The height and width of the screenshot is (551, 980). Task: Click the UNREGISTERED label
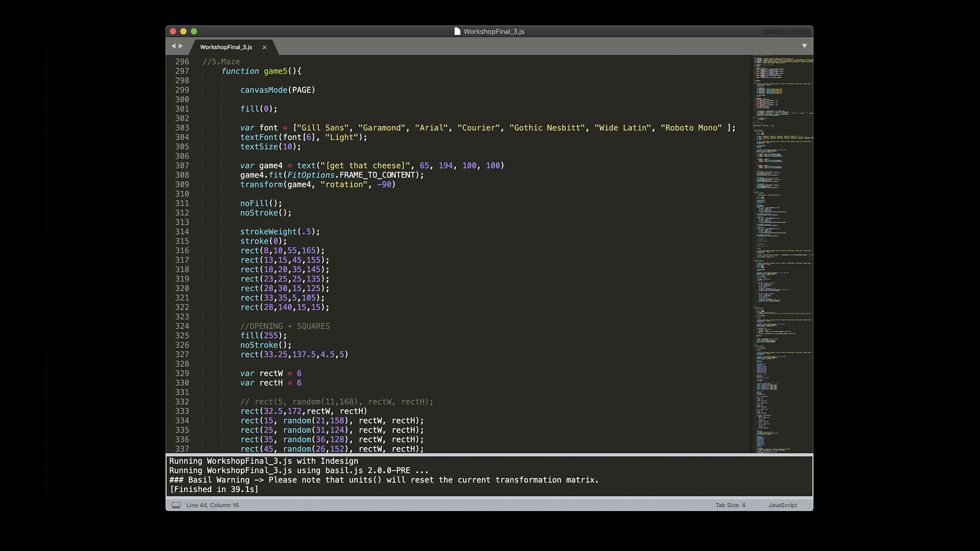(786, 32)
